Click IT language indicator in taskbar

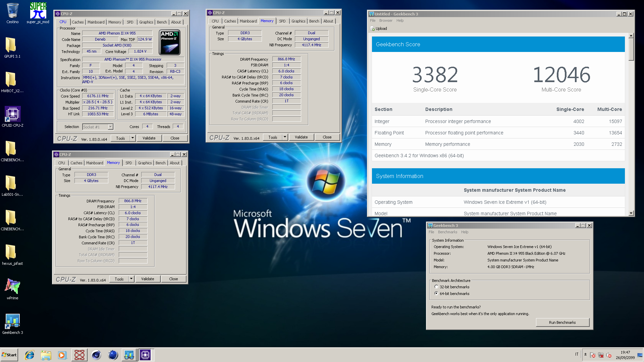tap(577, 355)
